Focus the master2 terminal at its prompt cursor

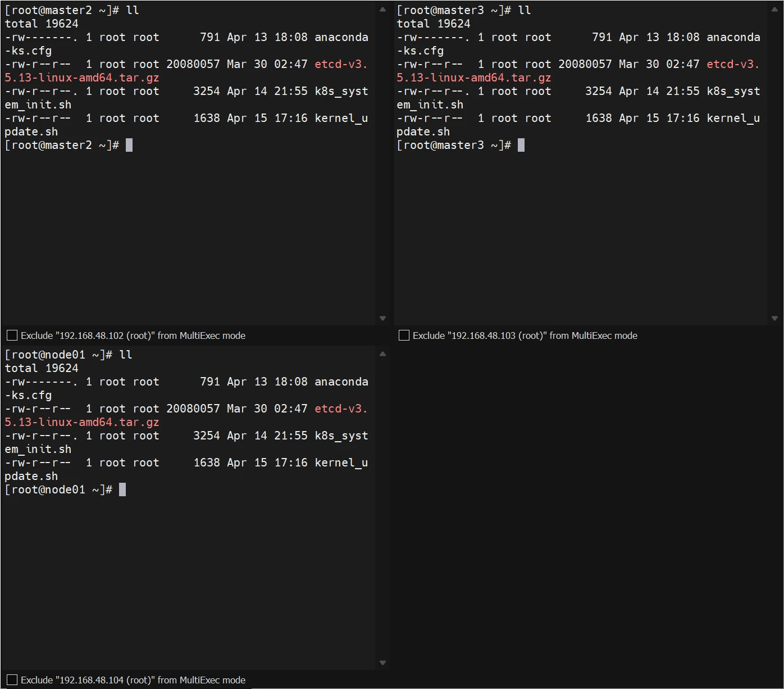click(129, 146)
